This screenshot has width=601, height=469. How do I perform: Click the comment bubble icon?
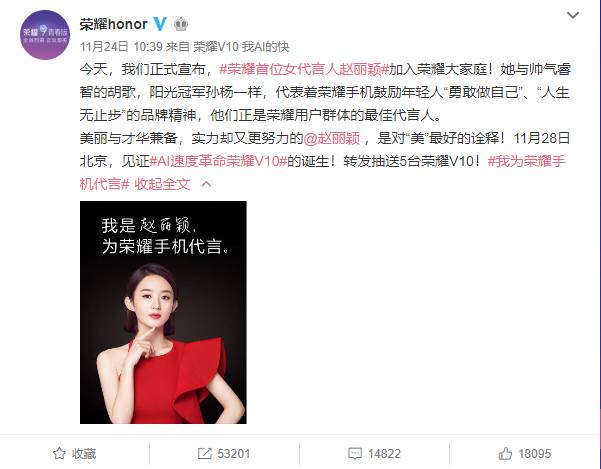click(x=355, y=454)
